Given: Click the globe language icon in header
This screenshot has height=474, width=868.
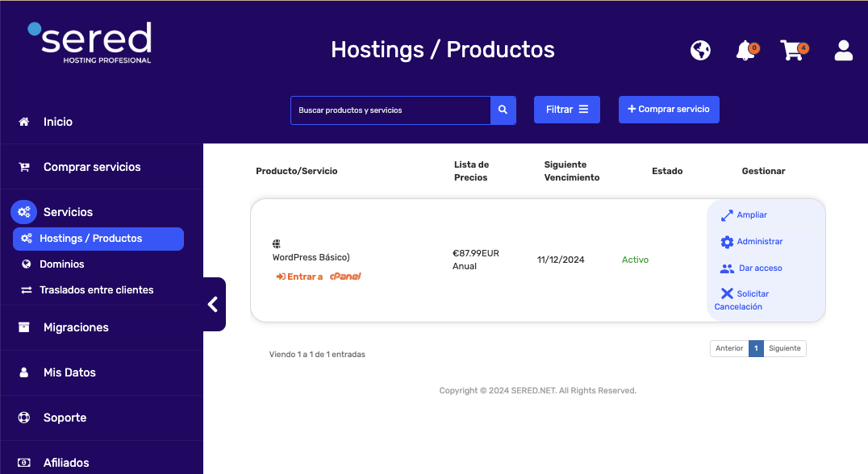Looking at the screenshot, I should (x=700, y=51).
